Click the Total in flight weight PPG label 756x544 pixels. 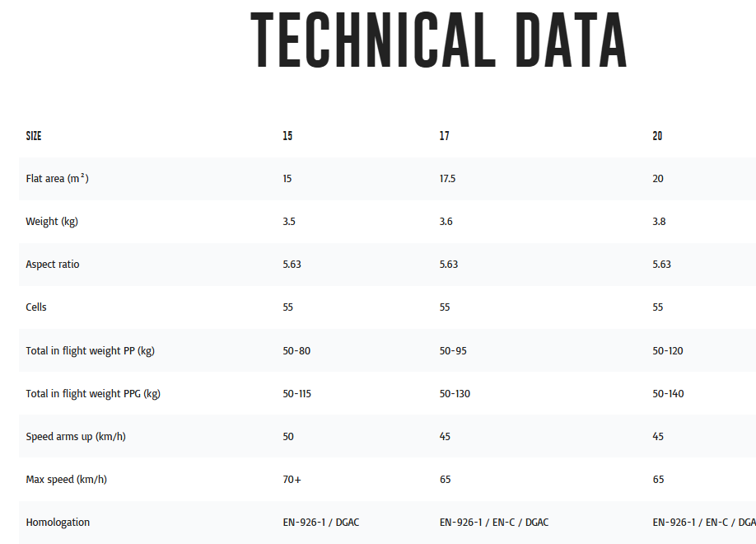(x=93, y=394)
